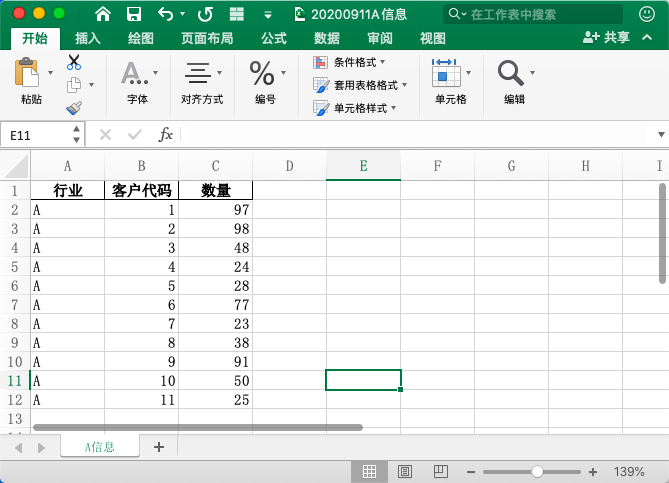Select column E header

[x=364, y=166]
